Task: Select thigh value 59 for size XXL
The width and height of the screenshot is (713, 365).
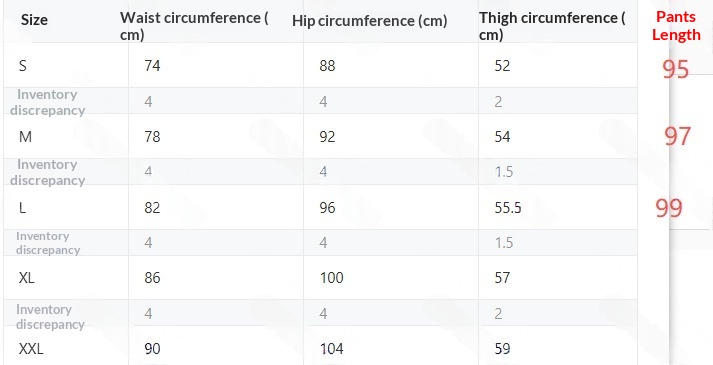Action: coord(502,349)
